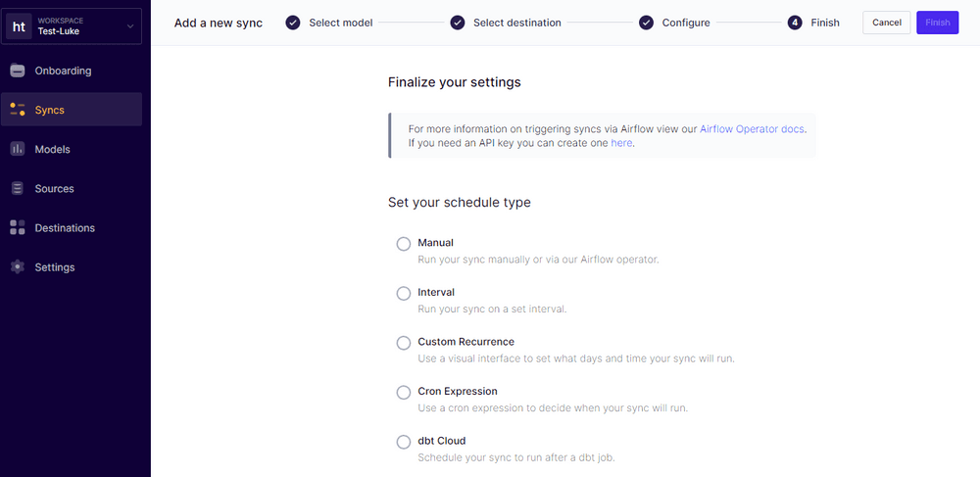Click the Finish button
This screenshot has height=477, width=980.
937,23
